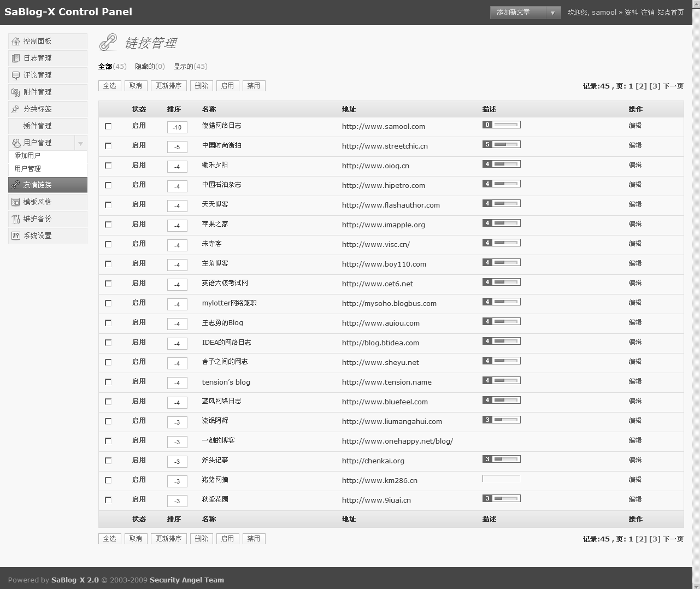
Task: Click 下一页 in bottom pagination
Action: (673, 539)
